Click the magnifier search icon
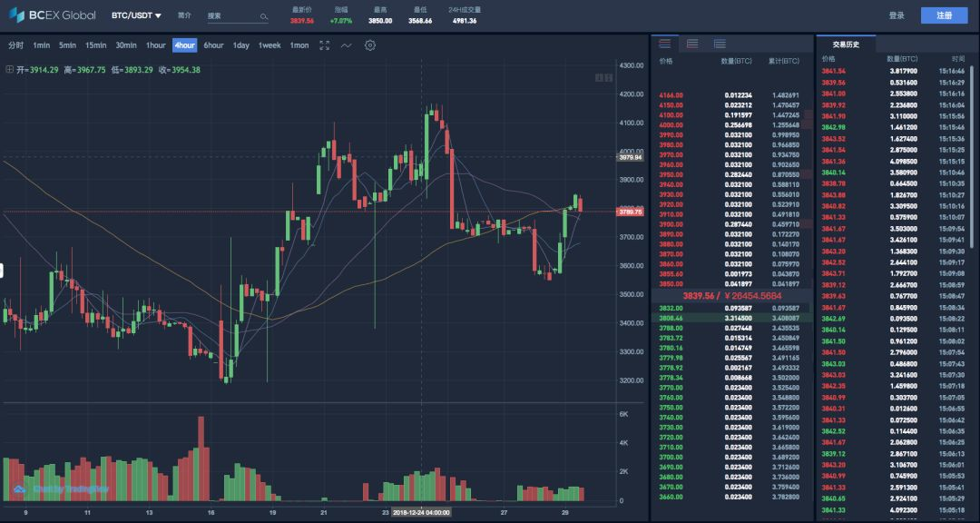This screenshot has width=980, height=523. pyautogui.click(x=264, y=16)
